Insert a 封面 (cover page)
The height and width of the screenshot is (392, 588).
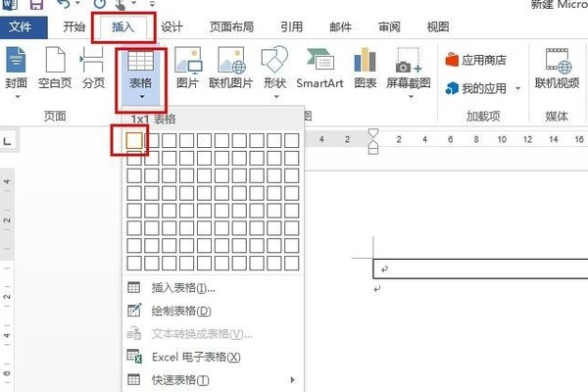16,68
